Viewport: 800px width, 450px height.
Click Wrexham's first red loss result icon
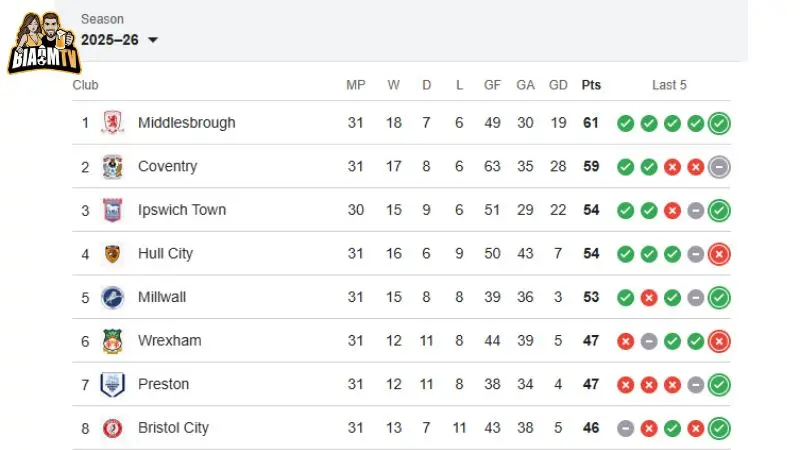(625, 341)
